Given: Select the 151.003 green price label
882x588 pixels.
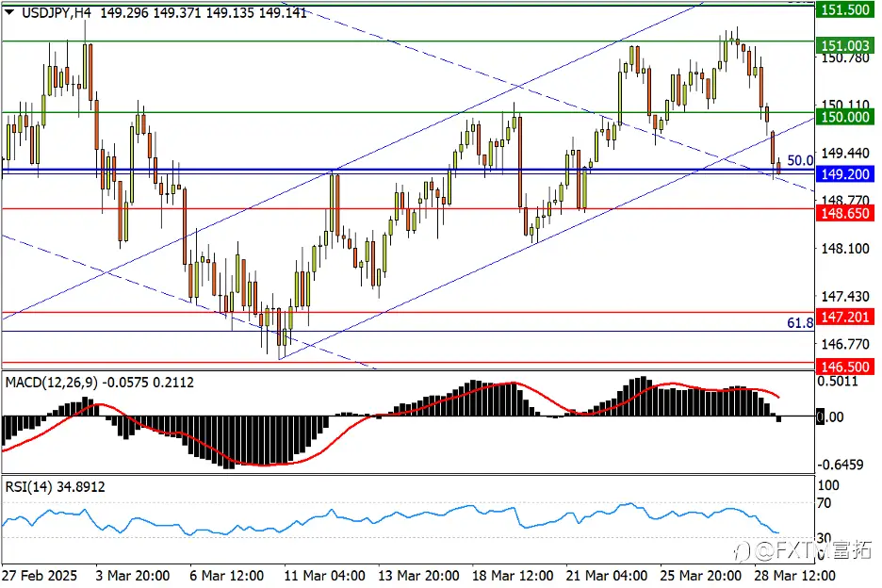Looking at the screenshot, I should (845, 45).
